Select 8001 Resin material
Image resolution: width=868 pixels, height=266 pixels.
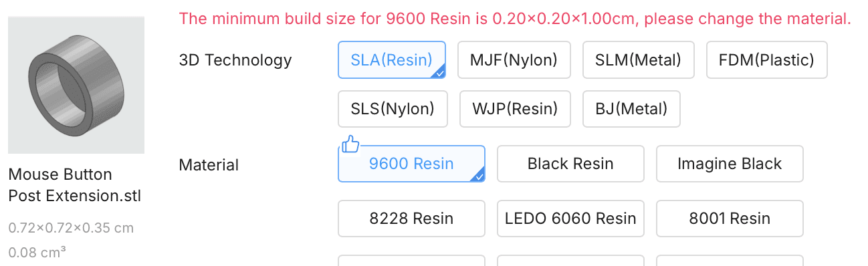(730, 219)
